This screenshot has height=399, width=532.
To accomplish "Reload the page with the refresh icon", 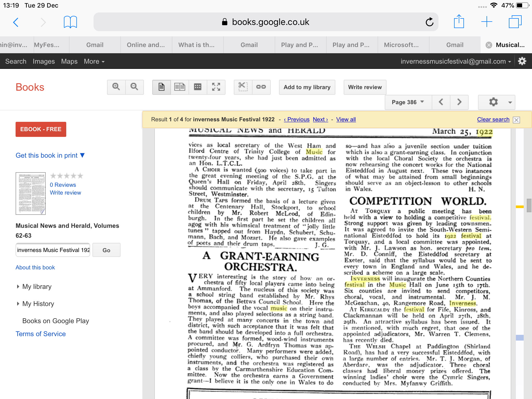I will point(429,22).
